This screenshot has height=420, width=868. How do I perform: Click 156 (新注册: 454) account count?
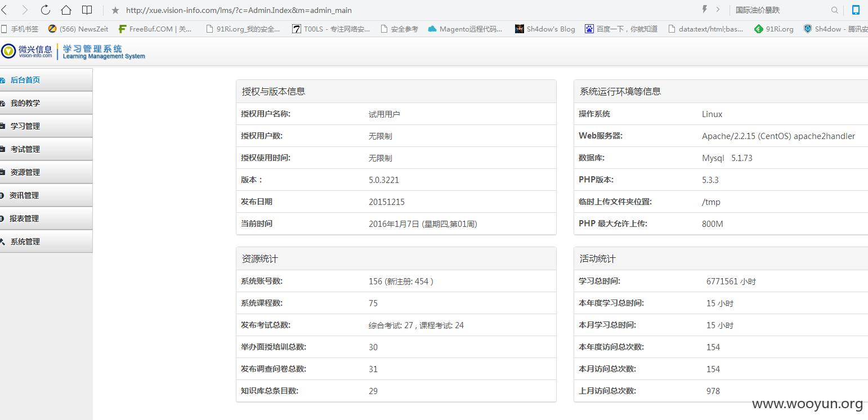tap(401, 282)
